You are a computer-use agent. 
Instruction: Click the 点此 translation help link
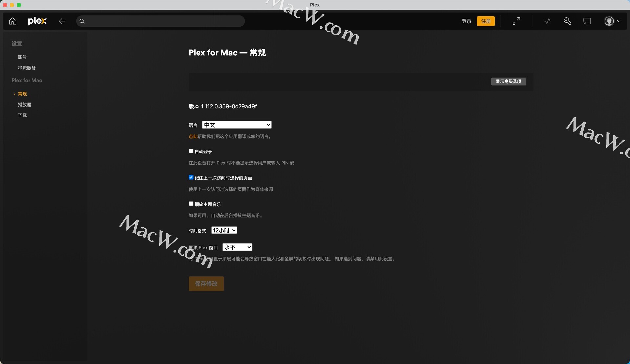coord(193,137)
